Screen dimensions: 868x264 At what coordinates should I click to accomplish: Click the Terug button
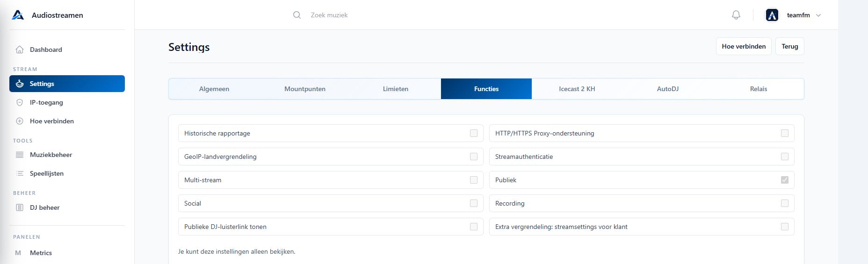pyautogui.click(x=790, y=46)
